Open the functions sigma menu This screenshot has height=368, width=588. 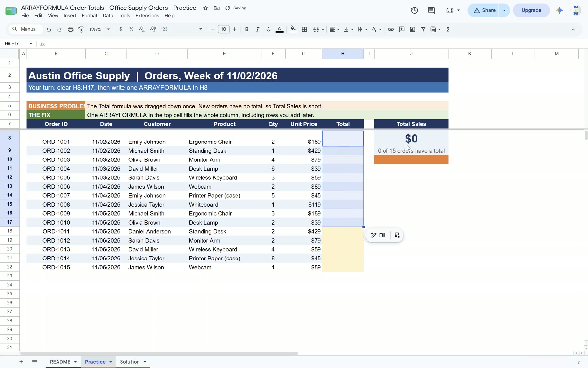[448, 29]
